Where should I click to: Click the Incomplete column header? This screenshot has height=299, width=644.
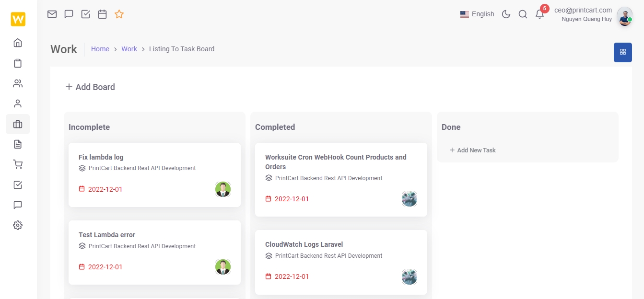point(89,127)
